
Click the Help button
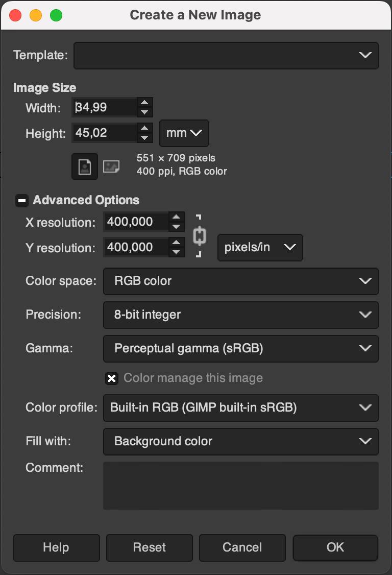click(56, 547)
